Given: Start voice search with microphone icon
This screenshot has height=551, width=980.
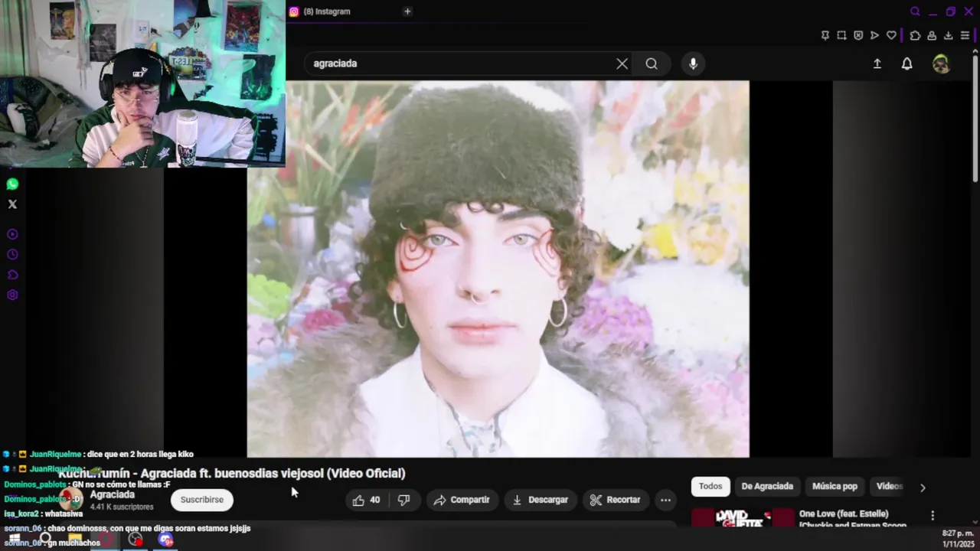Looking at the screenshot, I should coord(693,64).
